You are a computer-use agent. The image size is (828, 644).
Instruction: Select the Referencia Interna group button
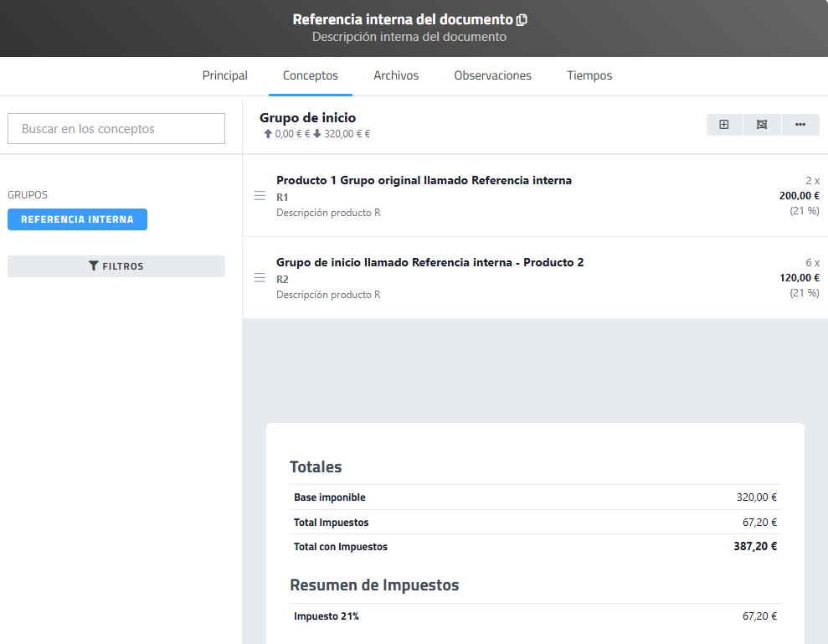tap(77, 219)
